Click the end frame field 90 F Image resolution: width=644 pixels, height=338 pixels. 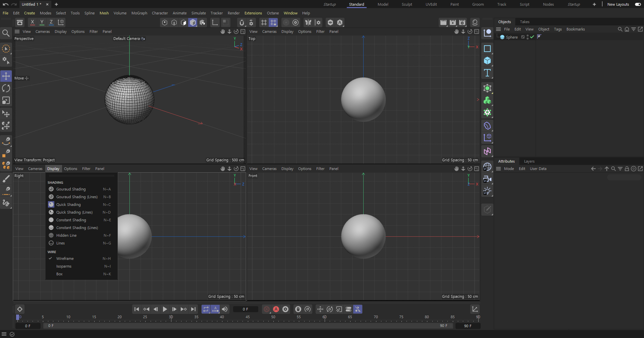(468, 326)
